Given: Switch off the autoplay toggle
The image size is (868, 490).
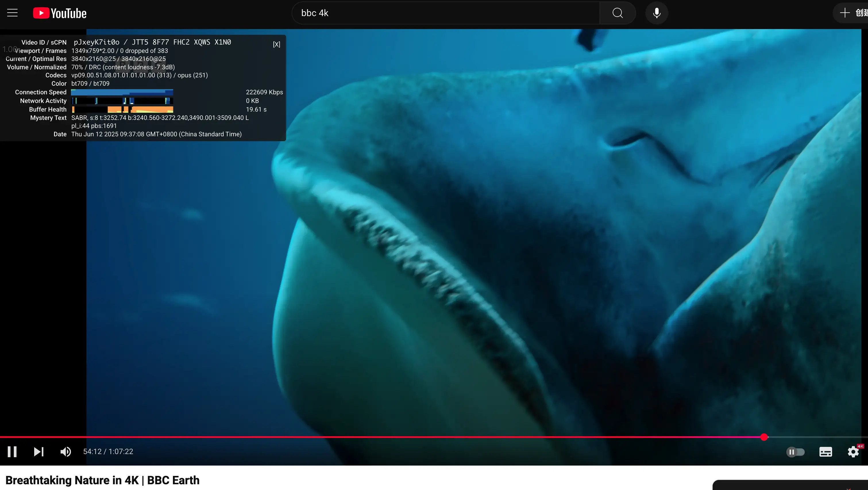Looking at the screenshot, I should click(796, 451).
